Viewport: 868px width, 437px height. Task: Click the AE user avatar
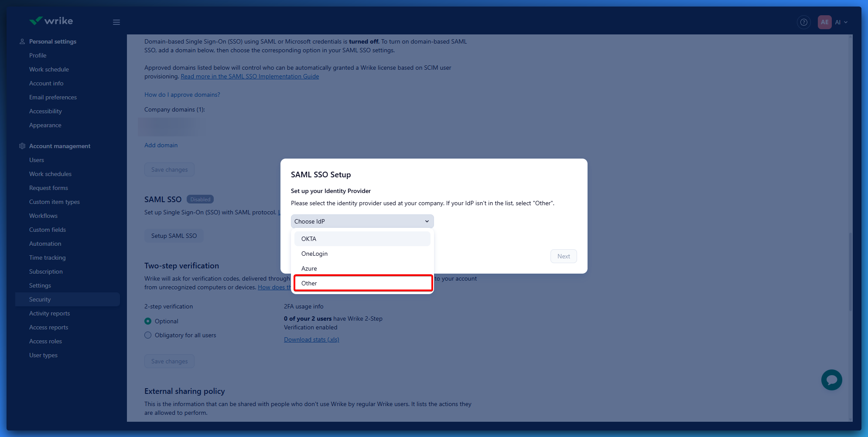pos(824,22)
